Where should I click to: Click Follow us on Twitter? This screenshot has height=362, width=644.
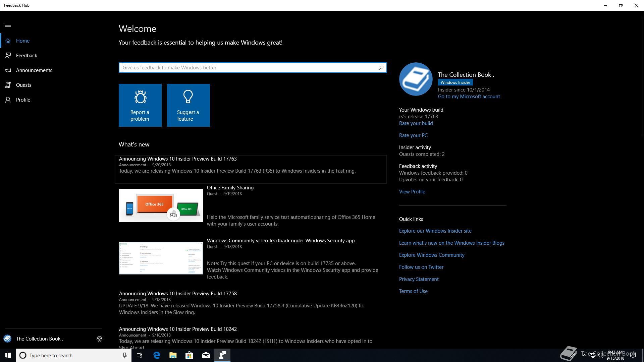421,267
